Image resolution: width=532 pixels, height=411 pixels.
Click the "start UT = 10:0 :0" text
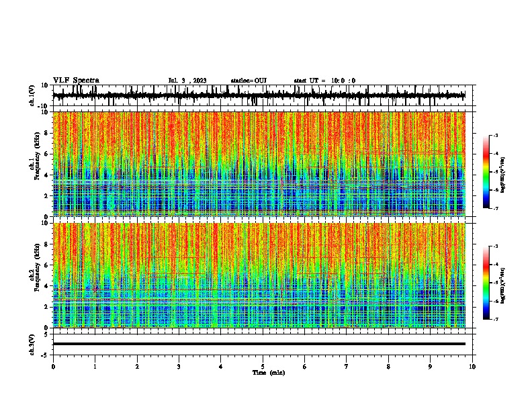324,81
